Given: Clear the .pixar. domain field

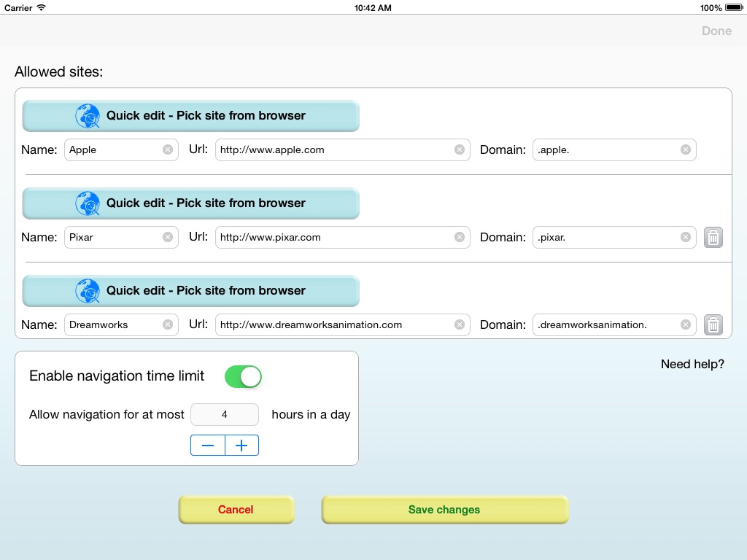Looking at the screenshot, I should point(686,237).
